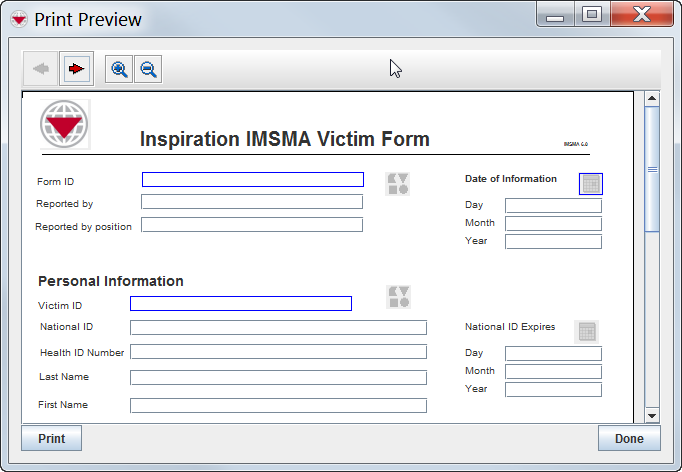Zoom in using magnifier plus icon
This screenshot has height=472, width=682.
pos(120,69)
